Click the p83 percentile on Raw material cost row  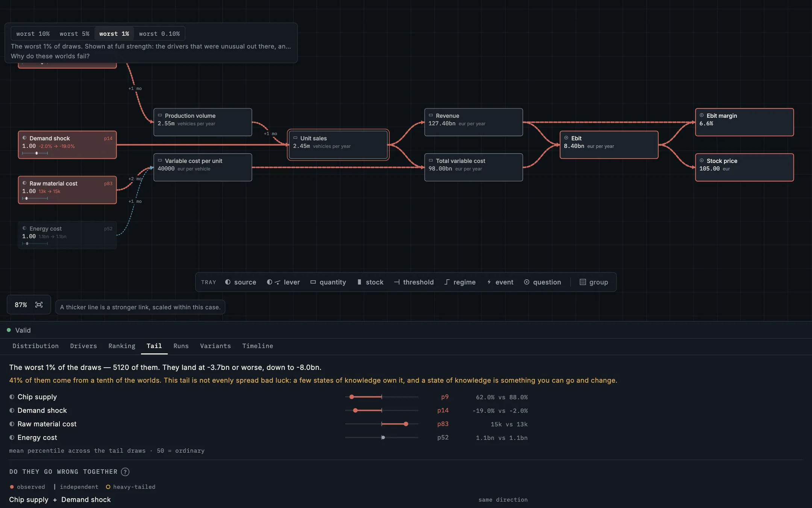click(x=443, y=424)
